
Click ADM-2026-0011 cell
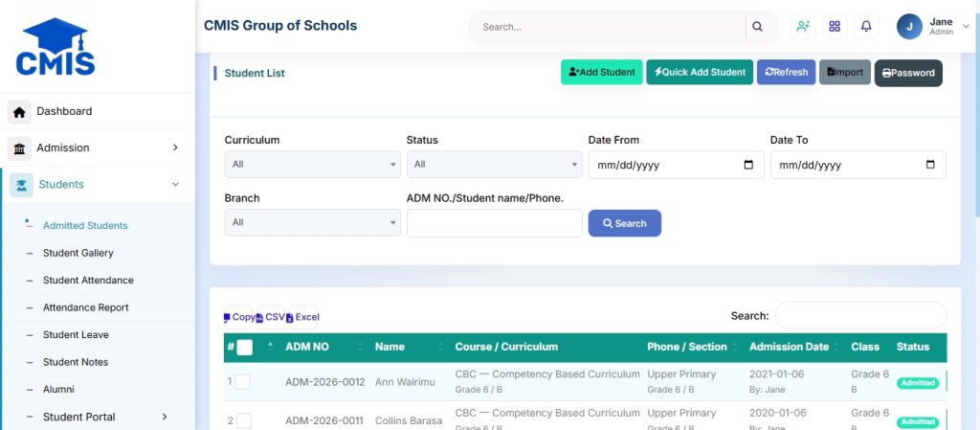(x=325, y=420)
